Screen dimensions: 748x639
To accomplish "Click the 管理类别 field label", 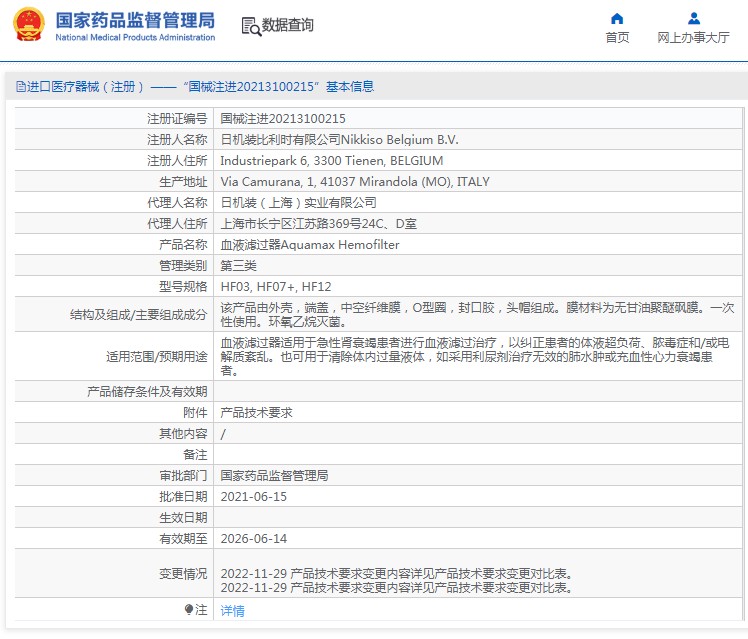I will click(x=183, y=266).
